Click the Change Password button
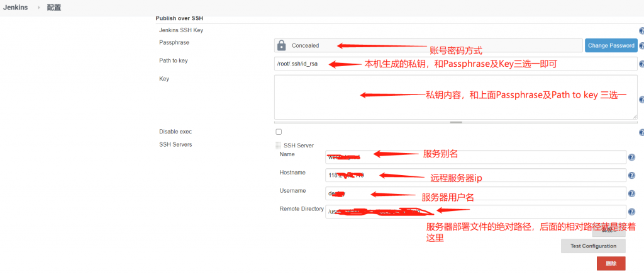The height and width of the screenshot is (274, 644). coord(611,45)
